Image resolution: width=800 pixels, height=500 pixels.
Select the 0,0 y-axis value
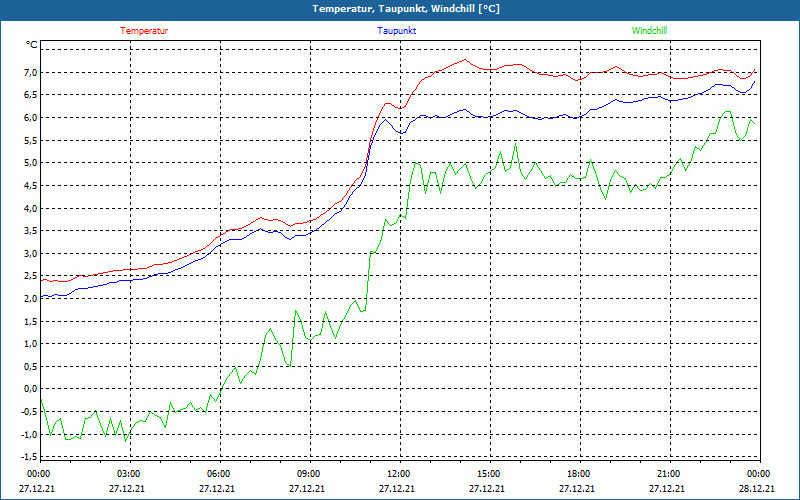[31, 389]
